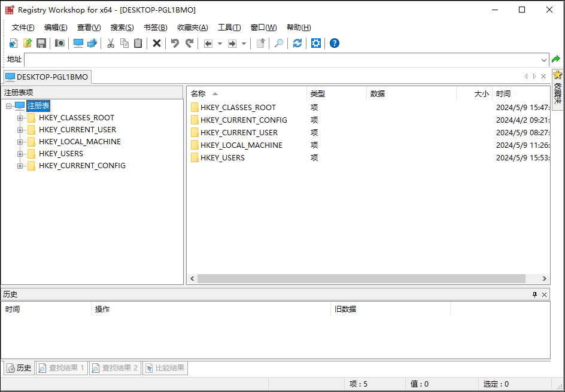Screen dimensions: 565x392
Task: Undo via the curved-left arrow icon
Action: click(x=174, y=43)
